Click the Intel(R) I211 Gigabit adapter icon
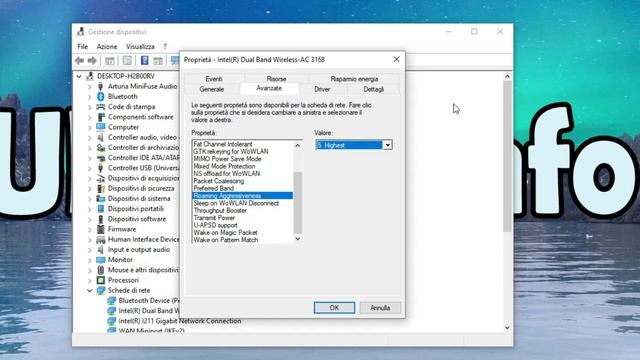 (x=111, y=321)
